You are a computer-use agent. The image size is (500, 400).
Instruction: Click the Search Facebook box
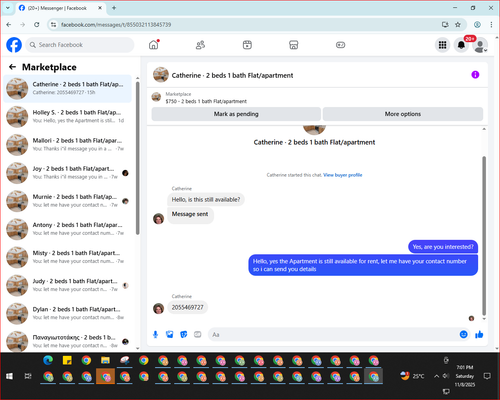coord(80,45)
